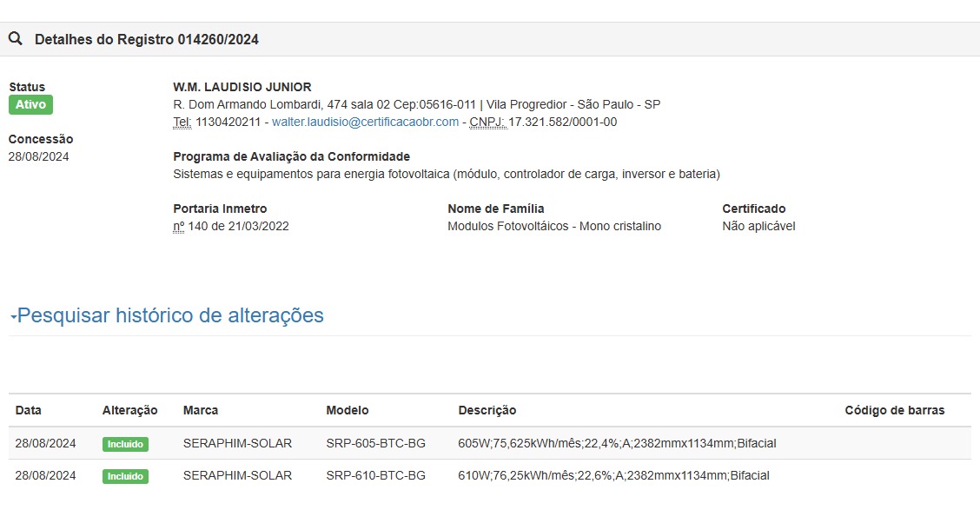
Task: Click the Alteração column header
Action: pos(129,410)
